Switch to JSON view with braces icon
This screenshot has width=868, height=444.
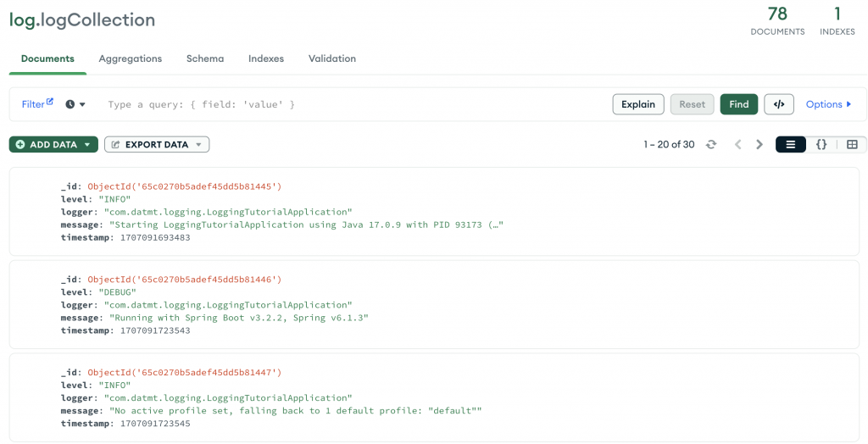(x=821, y=145)
